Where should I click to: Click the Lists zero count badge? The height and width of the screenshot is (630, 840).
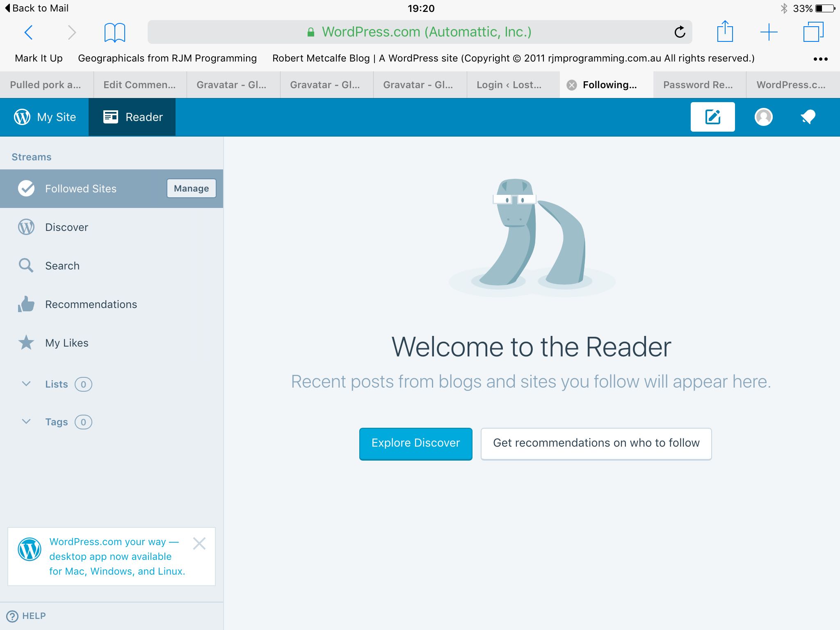tap(83, 384)
